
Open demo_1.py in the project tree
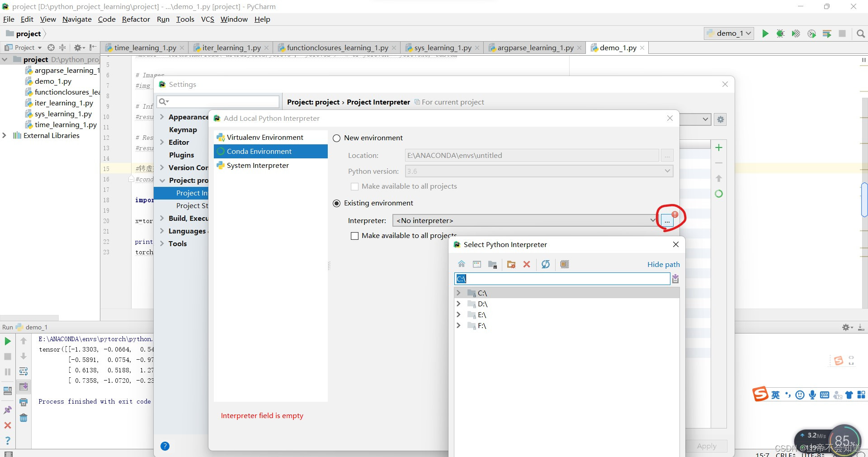[53, 81]
